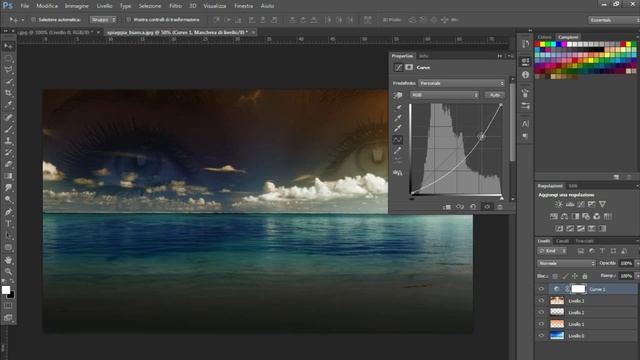Open the Filtro menu

pyautogui.click(x=176, y=6)
